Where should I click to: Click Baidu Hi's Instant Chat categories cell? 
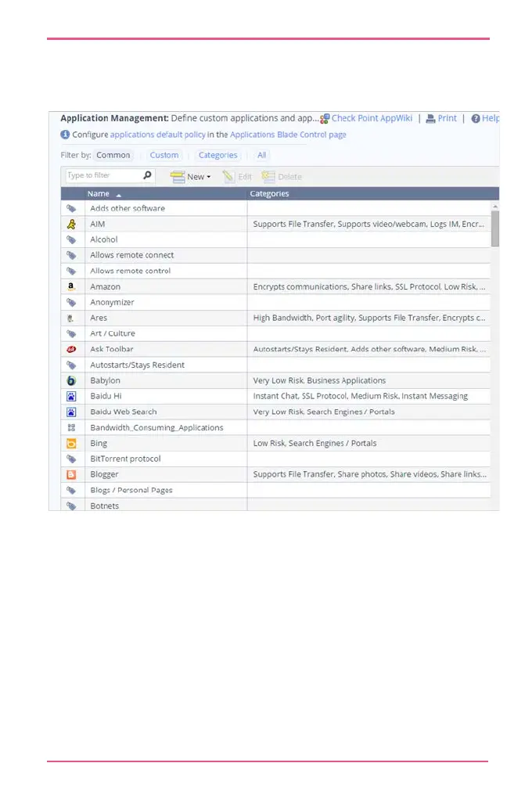369,396
